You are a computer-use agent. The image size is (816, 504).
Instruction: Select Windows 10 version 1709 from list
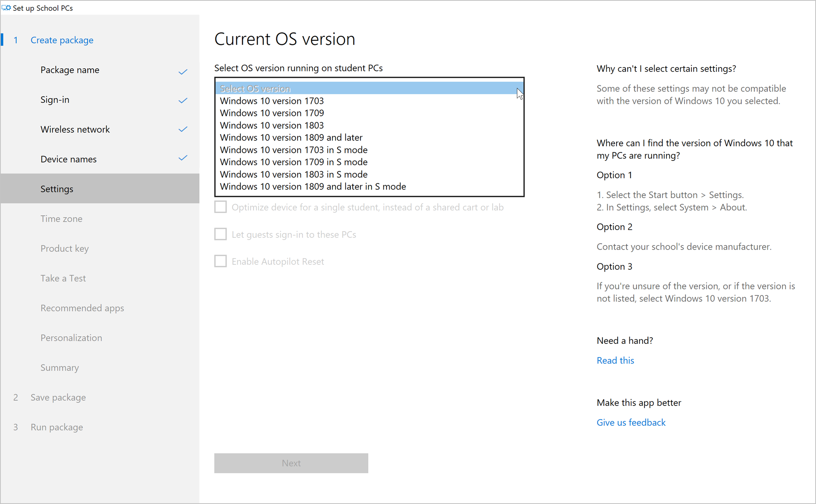(x=272, y=113)
